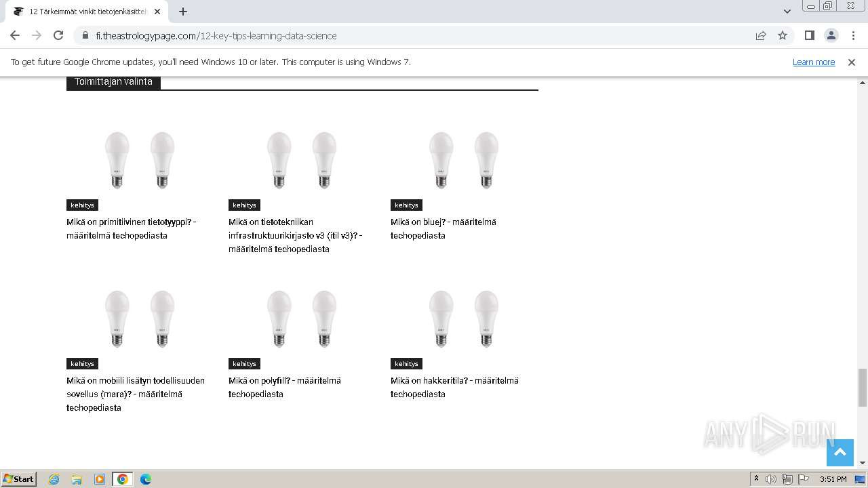Close the 12 Tärkeimmät vinkit tab
The image size is (868, 488).
(x=157, y=12)
